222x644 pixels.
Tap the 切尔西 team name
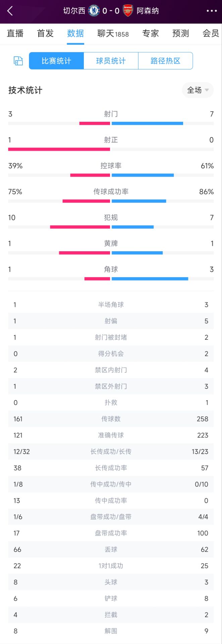pyautogui.click(x=74, y=11)
